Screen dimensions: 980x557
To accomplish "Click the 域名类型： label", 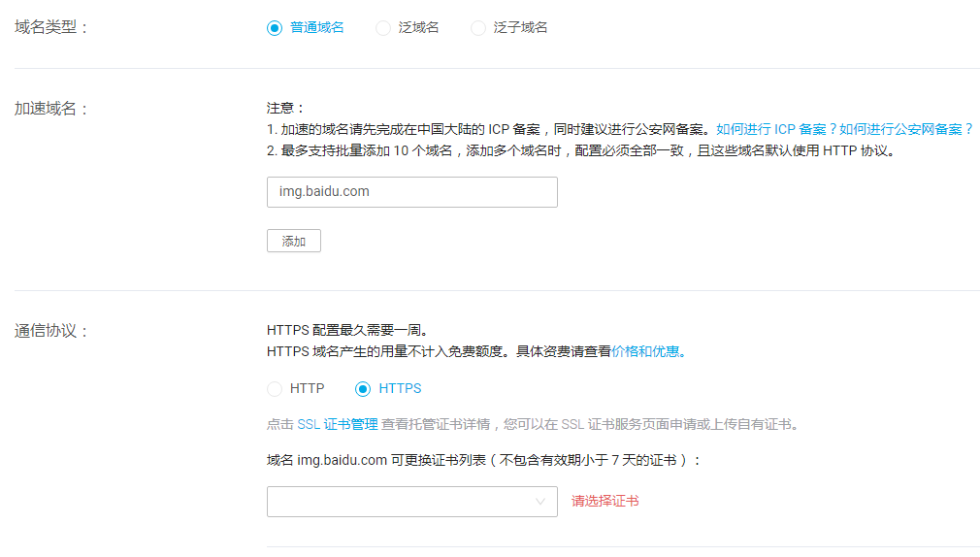I will pos(51,27).
